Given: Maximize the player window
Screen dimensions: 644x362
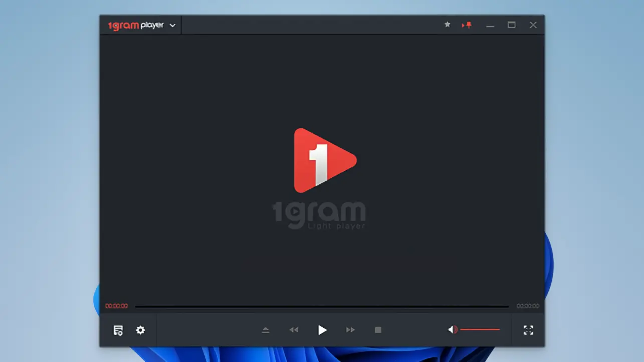Looking at the screenshot, I should 512,25.
